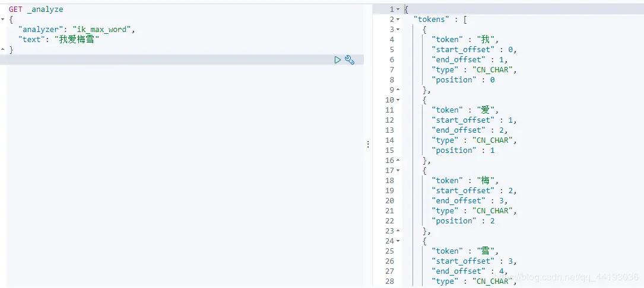Fold the closing bracket at line 16

[398, 161]
